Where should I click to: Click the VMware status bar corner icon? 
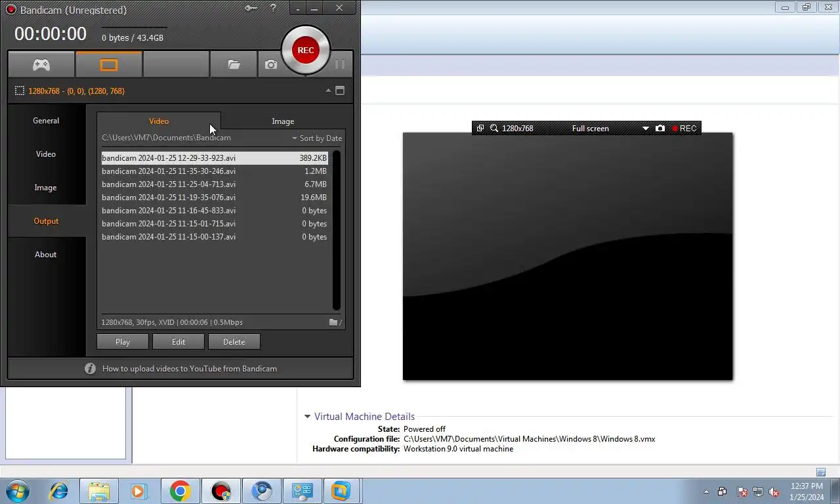[821, 472]
